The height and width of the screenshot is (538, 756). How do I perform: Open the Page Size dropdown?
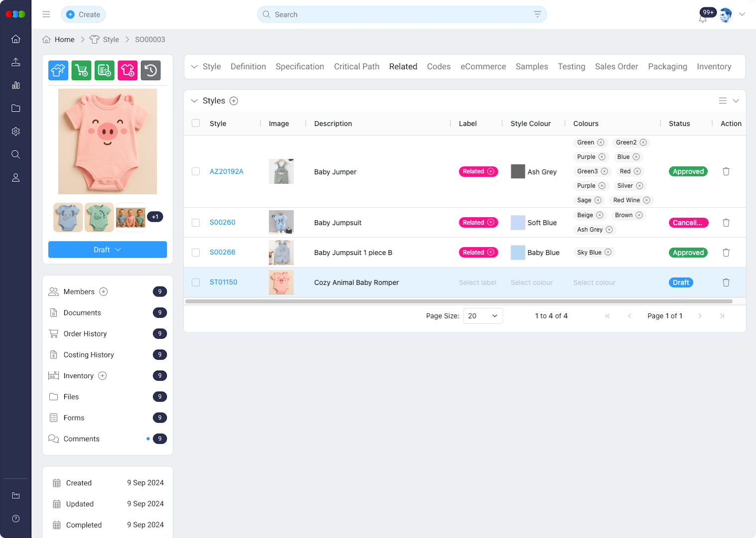[x=483, y=316]
